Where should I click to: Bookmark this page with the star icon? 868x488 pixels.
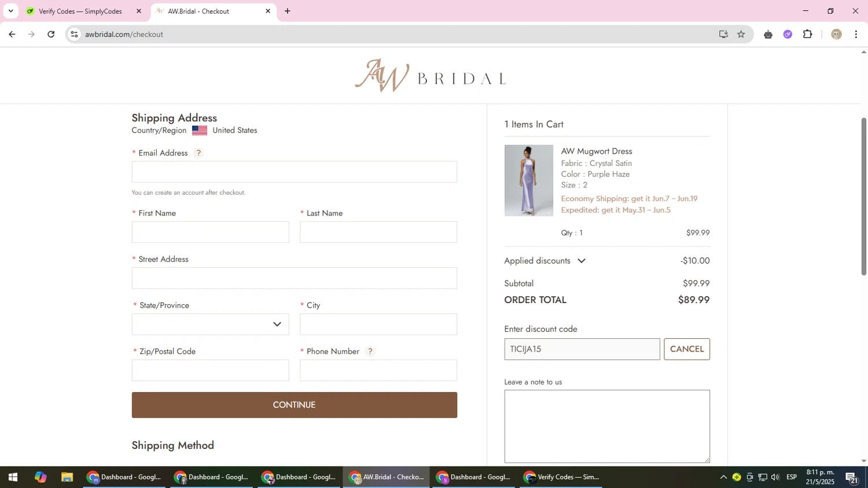click(x=741, y=34)
